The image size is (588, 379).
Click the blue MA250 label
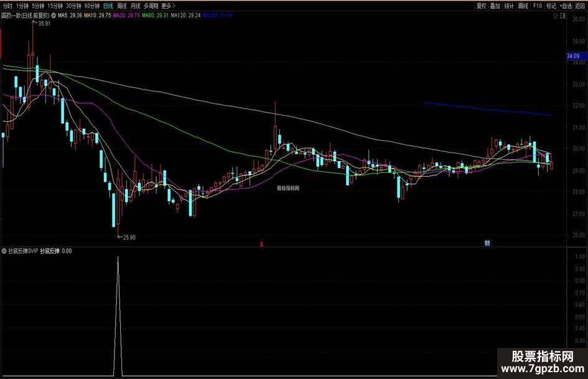click(218, 16)
